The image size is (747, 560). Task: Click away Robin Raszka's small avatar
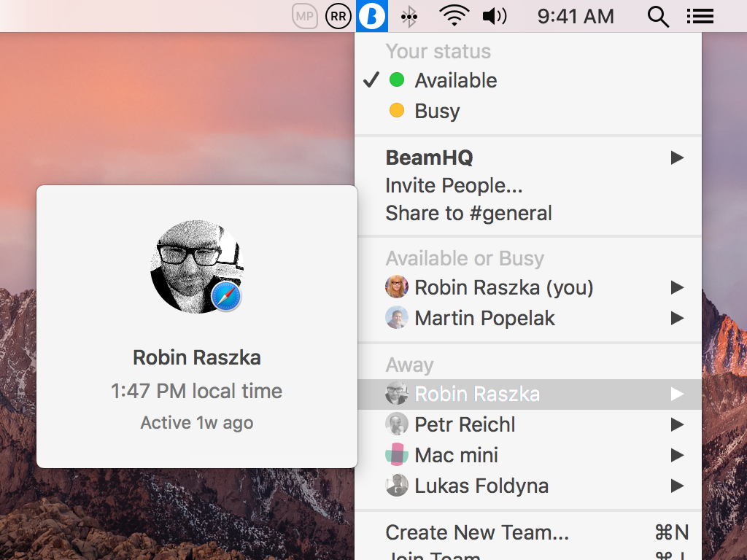pos(396,394)
